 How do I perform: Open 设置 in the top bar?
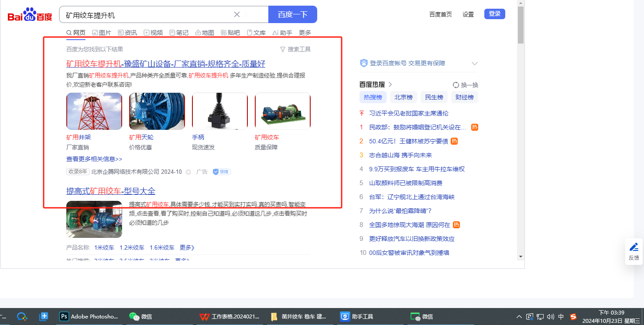pos(468,14)
